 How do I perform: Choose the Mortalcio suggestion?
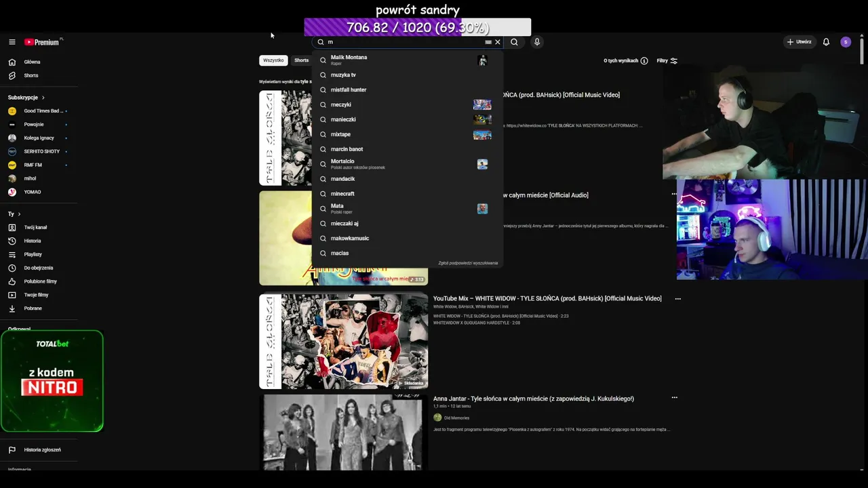pyautogui.click(x=408, y=164)
